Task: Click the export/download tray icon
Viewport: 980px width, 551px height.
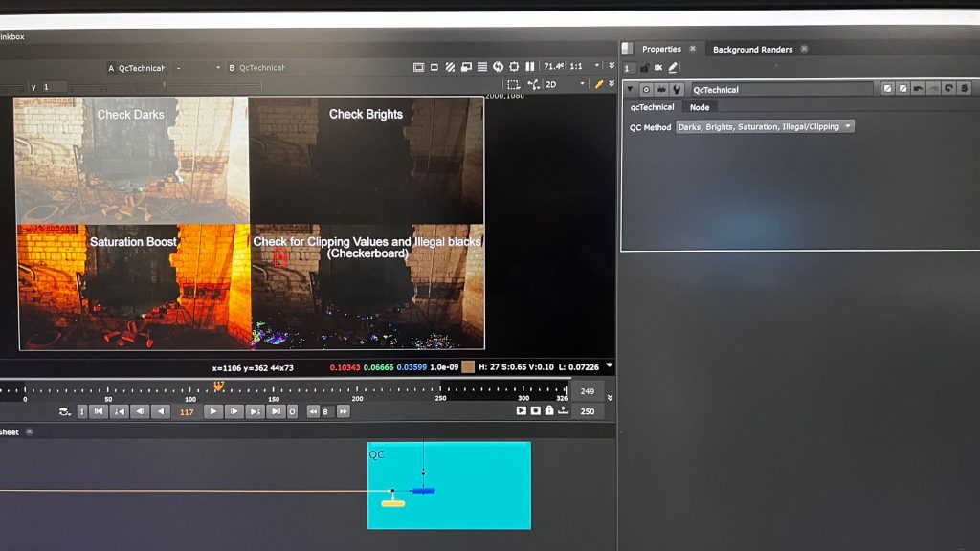Action: pyautogui.click(x=563, y=410)
